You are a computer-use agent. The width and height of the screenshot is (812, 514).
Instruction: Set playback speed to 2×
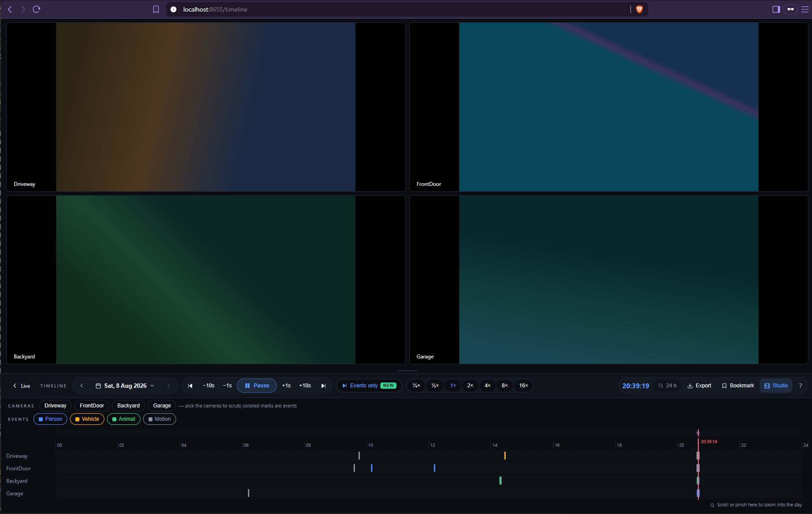[470, 386]
